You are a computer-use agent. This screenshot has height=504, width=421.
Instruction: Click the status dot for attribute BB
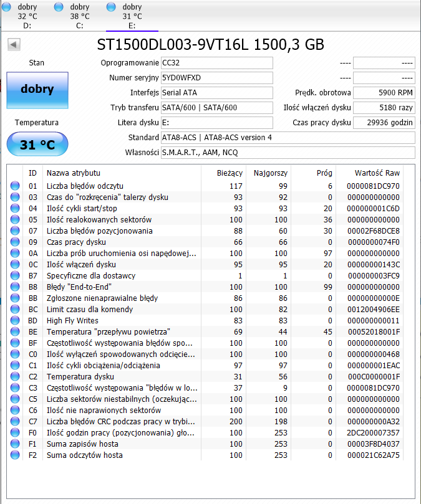[15, 298]
